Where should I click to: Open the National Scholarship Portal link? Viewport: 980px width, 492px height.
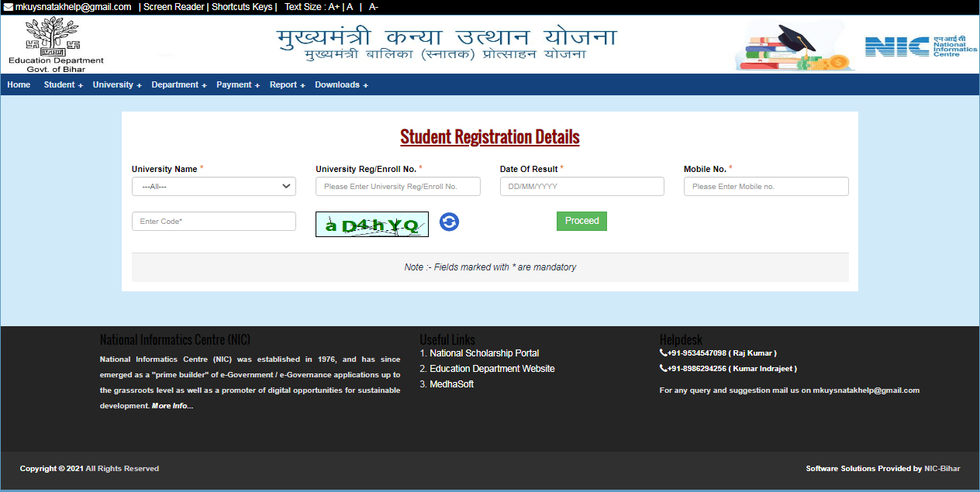485,353
